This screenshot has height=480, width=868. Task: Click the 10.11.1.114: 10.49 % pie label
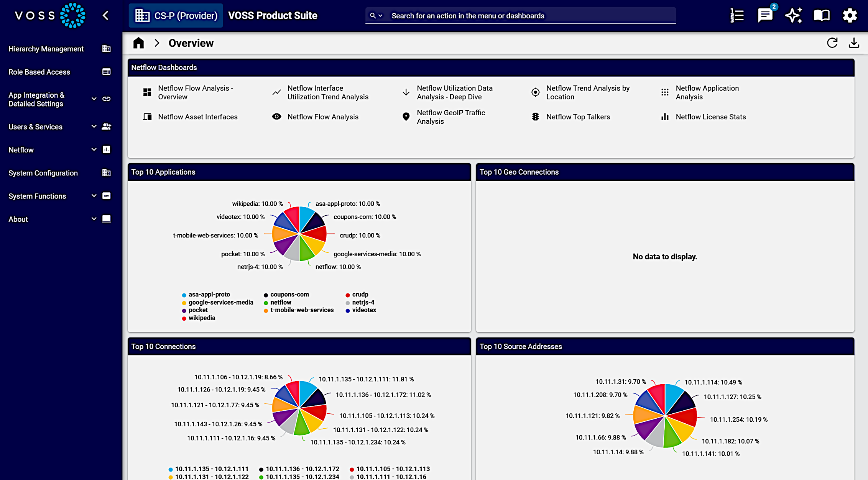point(713,382)
